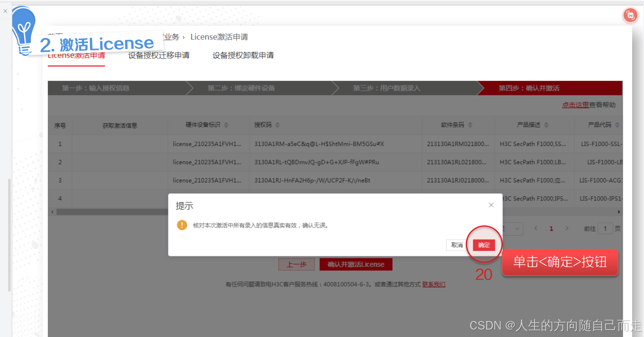Viewport: 644px width, 337px height.
Task: Select license code 3130A1RL-tQBDmvJQ-gD+G+XJP-fFgW#PRu
Action: click(316, 162)
